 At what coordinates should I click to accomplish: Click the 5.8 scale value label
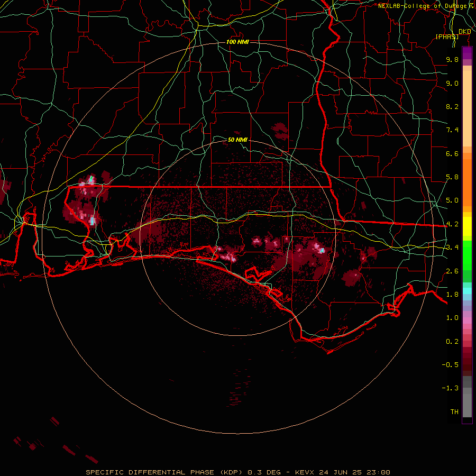pyautogui.click(x=452, y=177)
